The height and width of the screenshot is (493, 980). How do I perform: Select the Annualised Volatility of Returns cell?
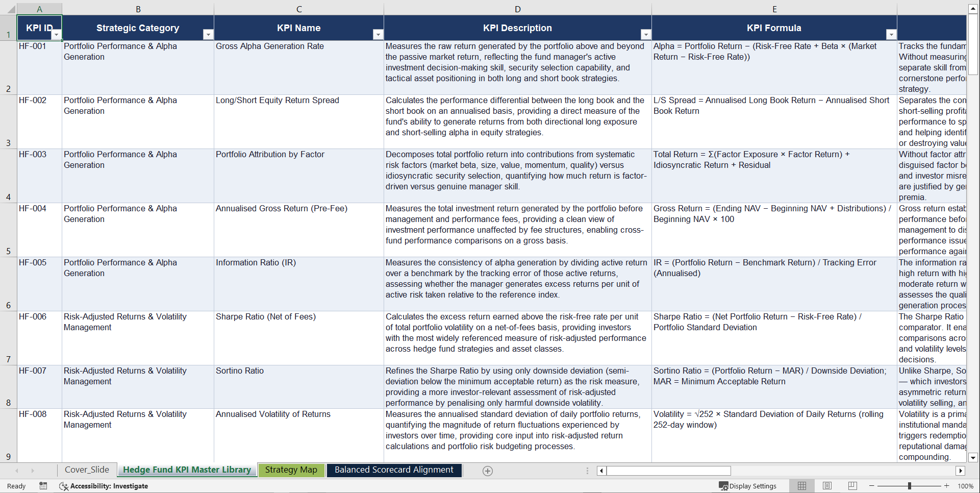click(x=299, y=435)
